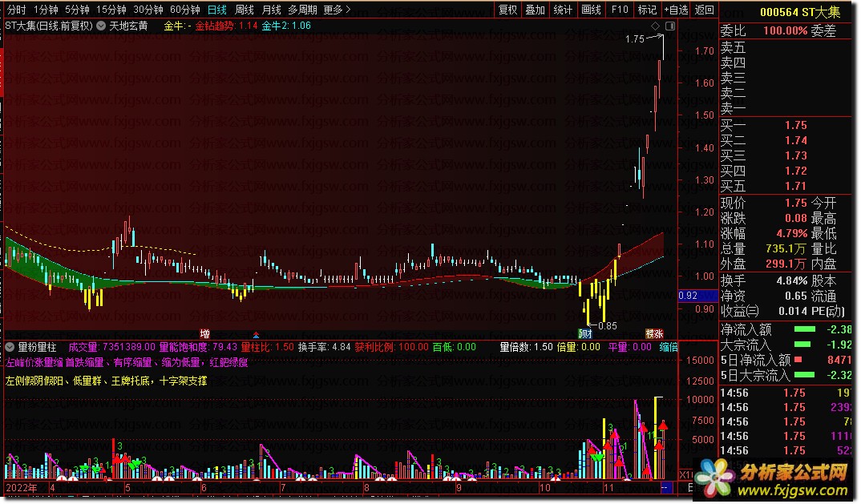Screen dimensions: 861x504
Task: Open the 多周期 multi-period view
Action: [302, 10]
